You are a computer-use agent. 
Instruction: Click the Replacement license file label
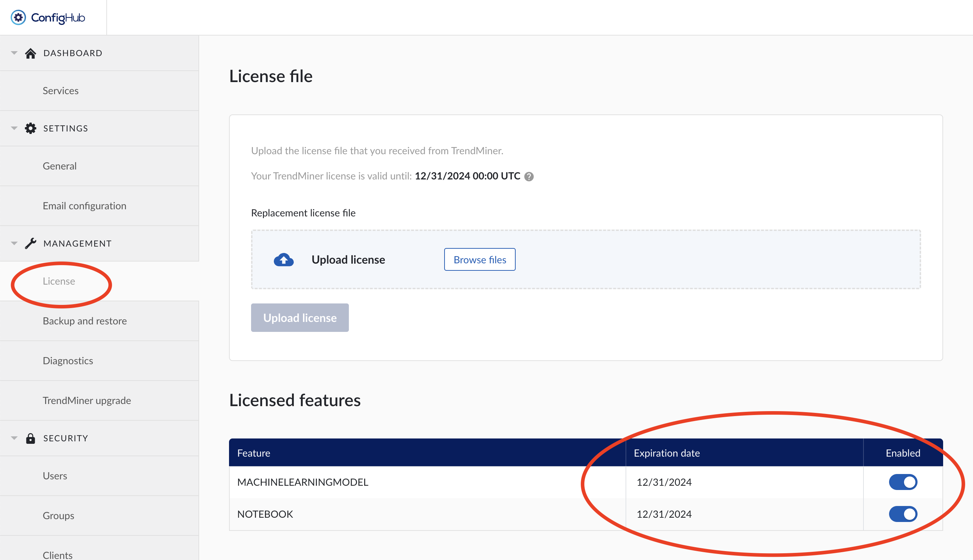click(x=303, y=213)
